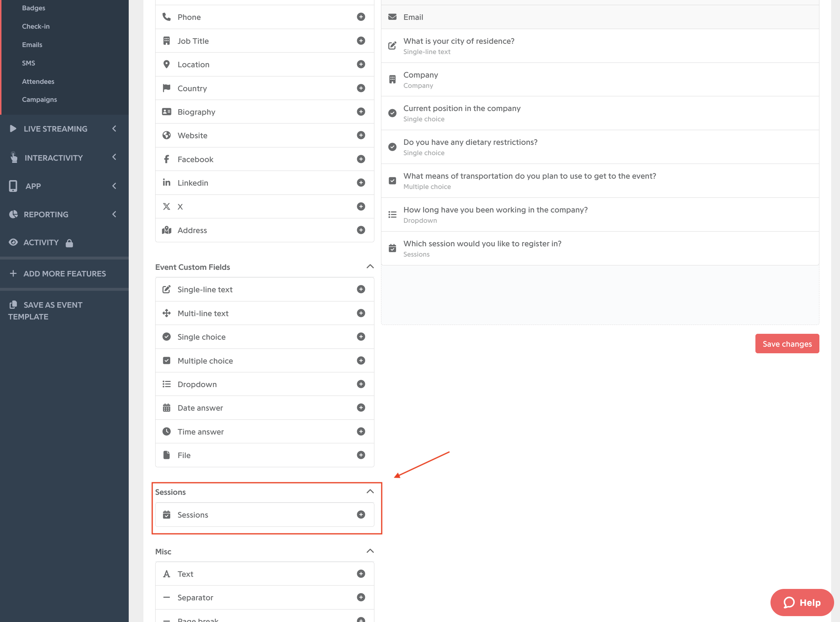Select the means of transportation question
Screen dimensions: 840x622
tap(600, 181)
